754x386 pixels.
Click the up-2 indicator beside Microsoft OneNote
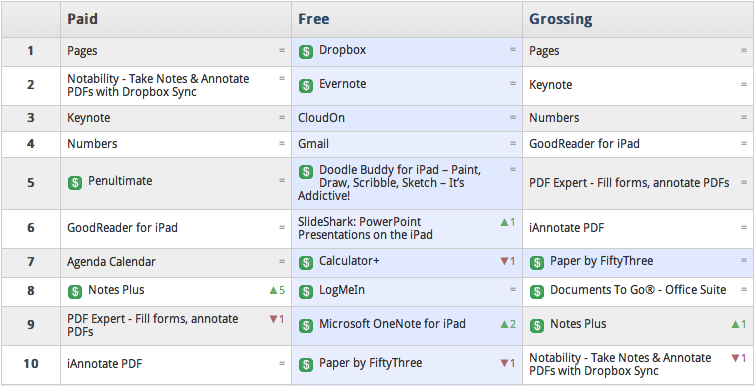(x=508, y=324)
